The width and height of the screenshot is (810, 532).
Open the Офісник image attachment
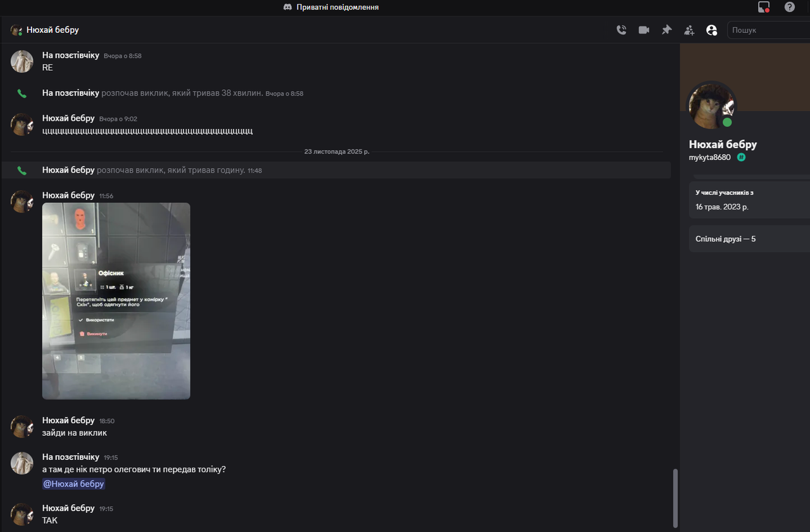coord(116,301)
